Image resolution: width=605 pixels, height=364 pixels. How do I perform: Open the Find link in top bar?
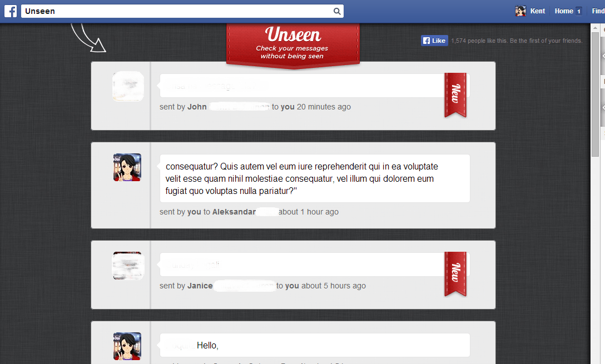pyautogui.click(x=598, y=11)
